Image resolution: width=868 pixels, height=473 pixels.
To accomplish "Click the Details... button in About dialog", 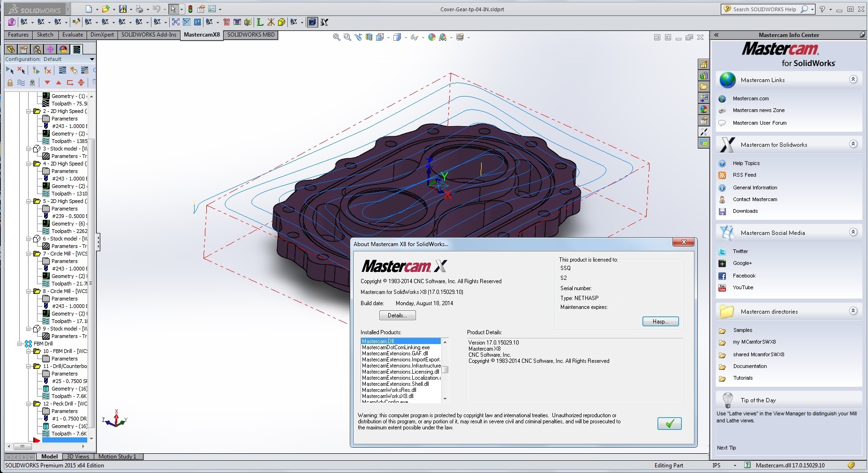I will (x=397, y=315).
